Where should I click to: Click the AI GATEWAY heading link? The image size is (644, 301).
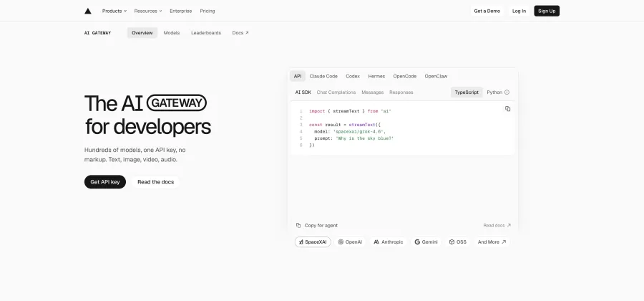(x=97, y=33)
